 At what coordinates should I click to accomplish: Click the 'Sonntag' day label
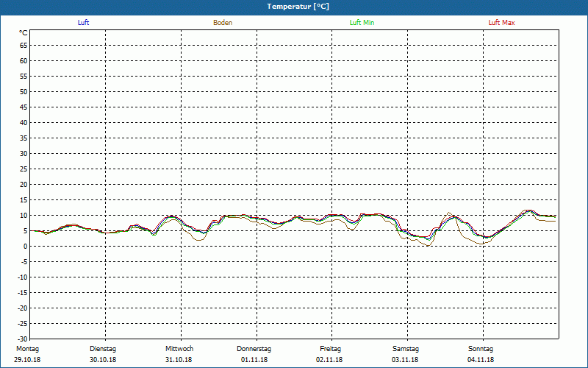click(481, 349)
